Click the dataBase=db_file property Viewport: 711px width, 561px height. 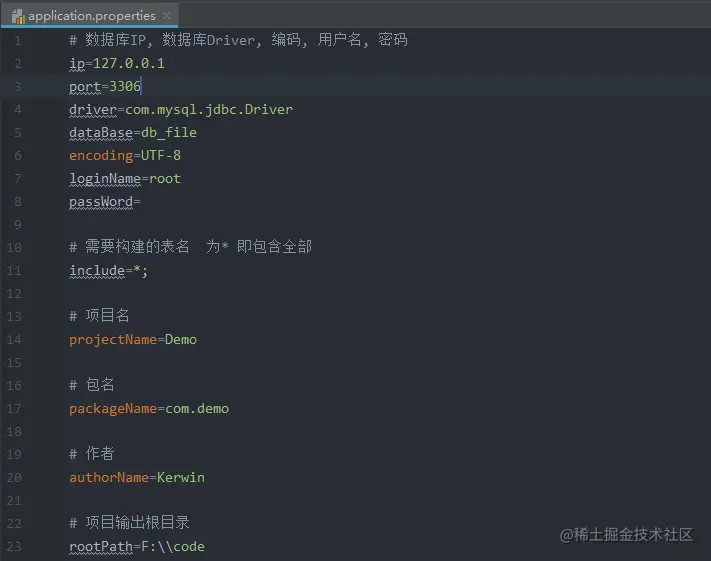[x=133, y=132]
